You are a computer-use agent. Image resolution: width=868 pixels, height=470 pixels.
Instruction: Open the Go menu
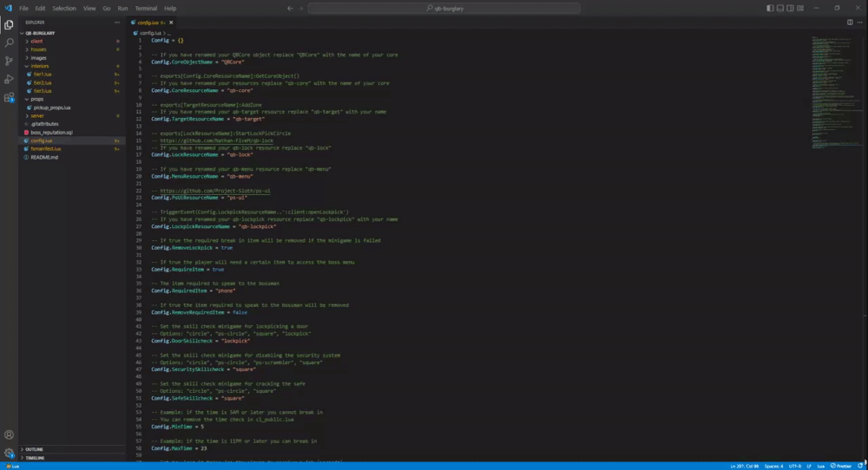point(106,9)
